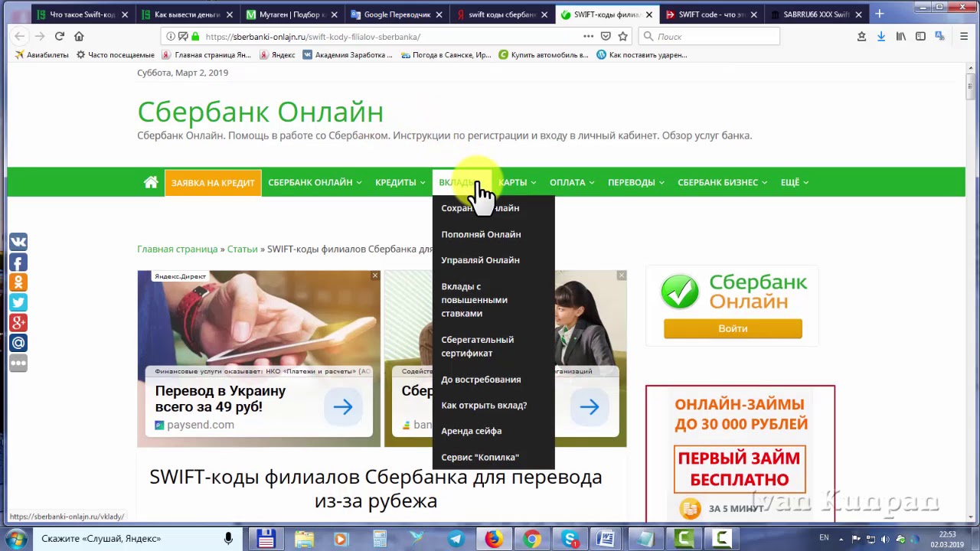Click Онлайн-займы advertisement banner
This screenshot has height=551, width=980.
740,453
